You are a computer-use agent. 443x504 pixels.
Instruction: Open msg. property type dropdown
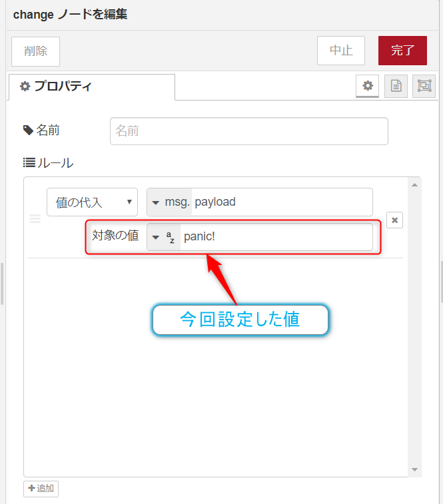170,202
